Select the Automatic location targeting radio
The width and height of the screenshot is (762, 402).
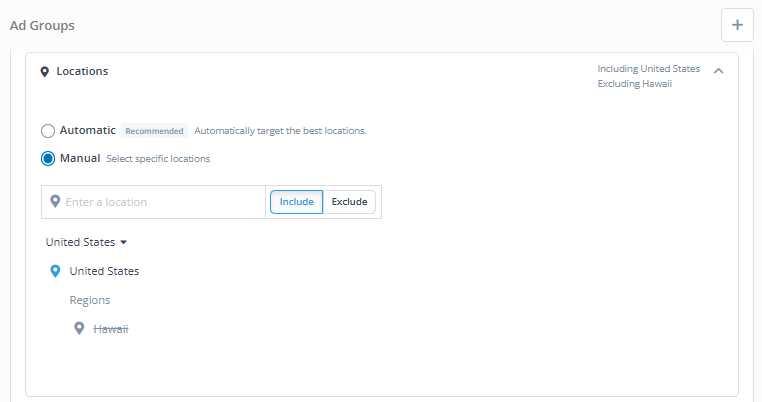pyautogui.click(x=48, y=131)
